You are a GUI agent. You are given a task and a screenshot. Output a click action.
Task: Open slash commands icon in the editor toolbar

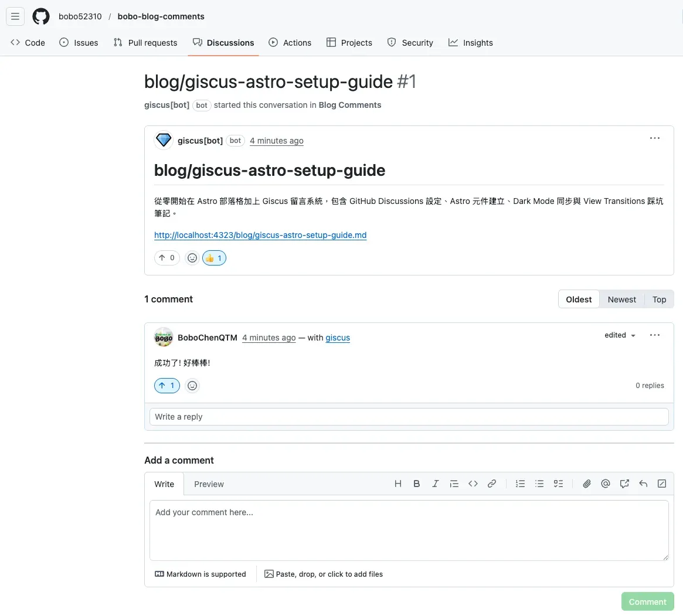click(662, 484)
